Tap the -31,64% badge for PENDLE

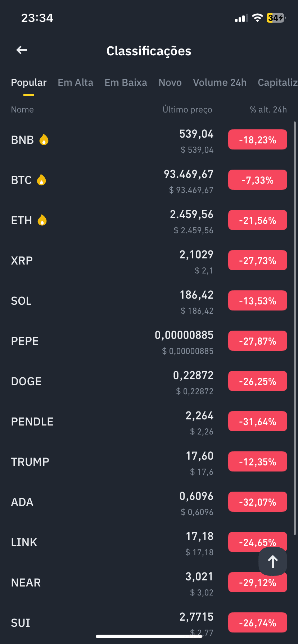pos(258,421)
